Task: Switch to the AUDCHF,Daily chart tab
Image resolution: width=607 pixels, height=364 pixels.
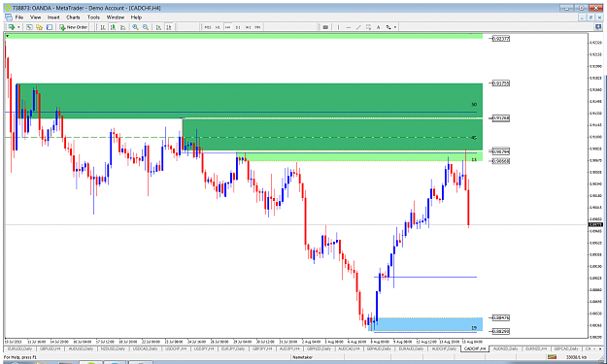Action: click(445, 348)
